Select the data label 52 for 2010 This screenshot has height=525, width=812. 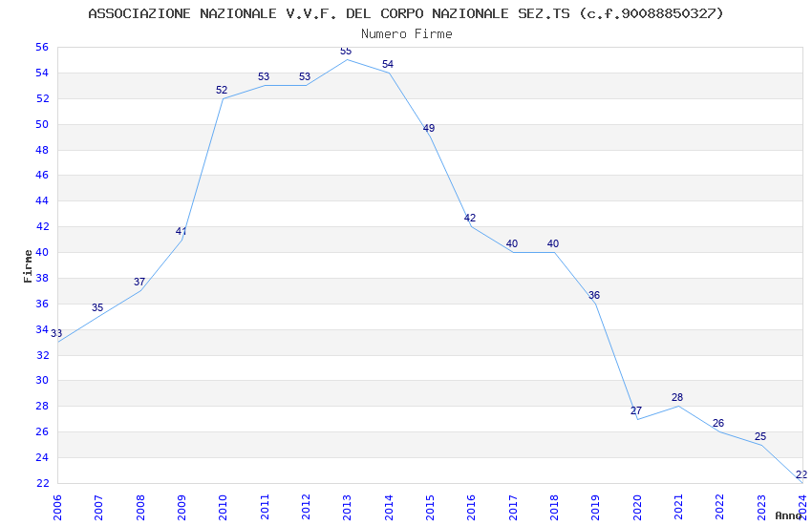pyautogui.click(x=222, y=90)
